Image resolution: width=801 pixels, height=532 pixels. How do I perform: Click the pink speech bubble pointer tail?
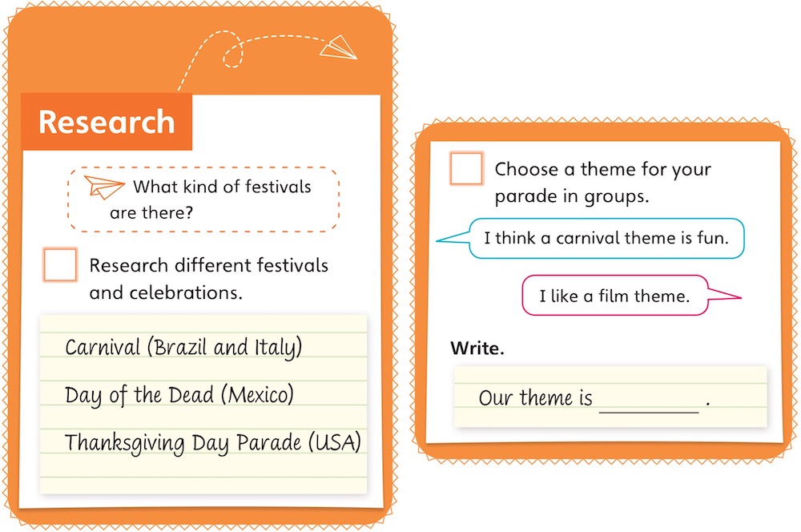pos(724,295)
